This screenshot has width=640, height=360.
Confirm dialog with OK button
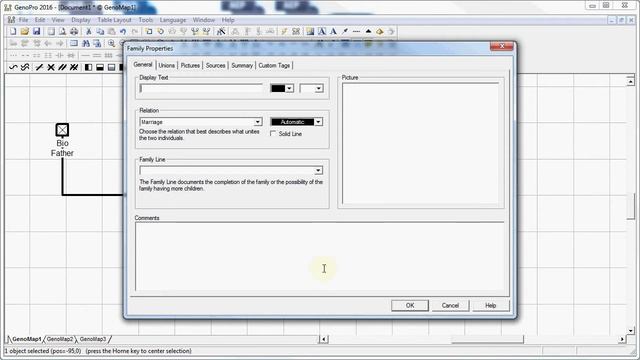tap(410, 305)
